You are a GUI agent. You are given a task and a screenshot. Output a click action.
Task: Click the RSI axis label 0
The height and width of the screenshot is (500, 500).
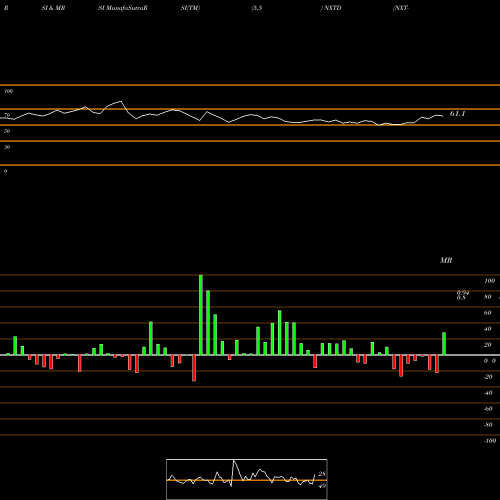(5, 171)
